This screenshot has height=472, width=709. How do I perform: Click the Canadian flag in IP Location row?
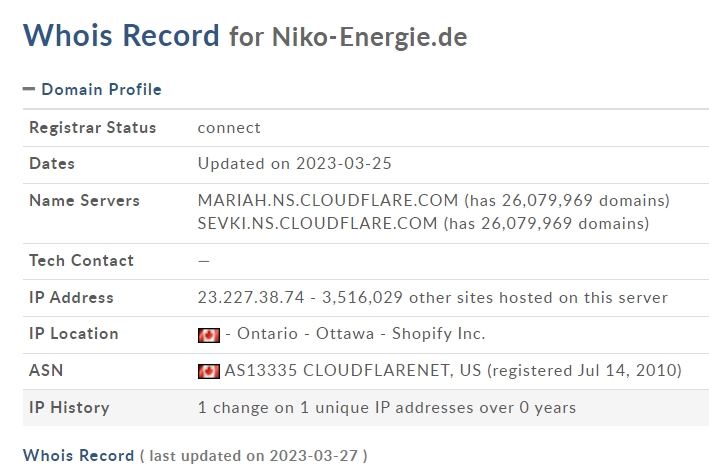(208, 335)
